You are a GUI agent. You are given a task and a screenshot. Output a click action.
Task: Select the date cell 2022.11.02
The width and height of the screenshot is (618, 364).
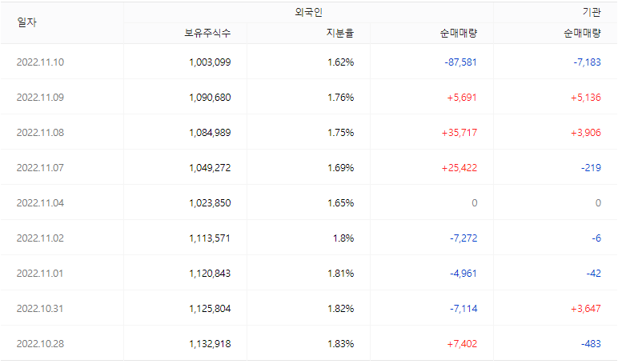(x=40, y=238)
